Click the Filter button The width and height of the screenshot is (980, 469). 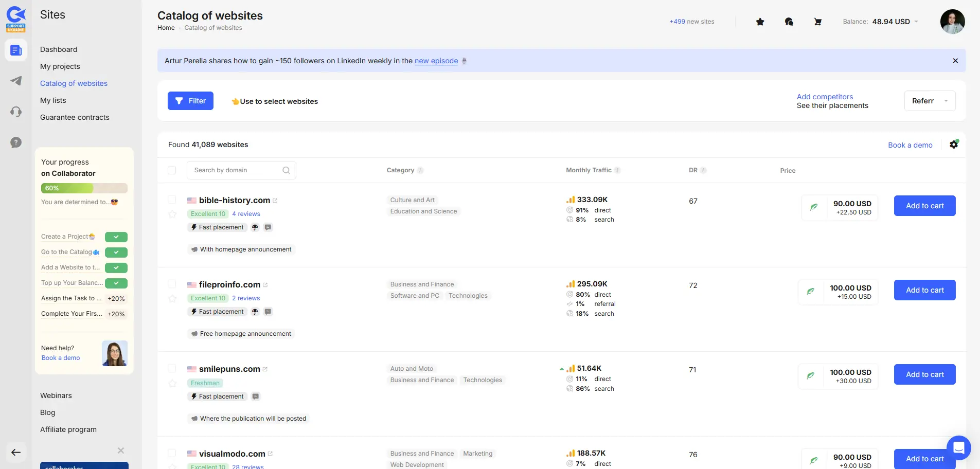pyautogui.click(x=190, y=101)
